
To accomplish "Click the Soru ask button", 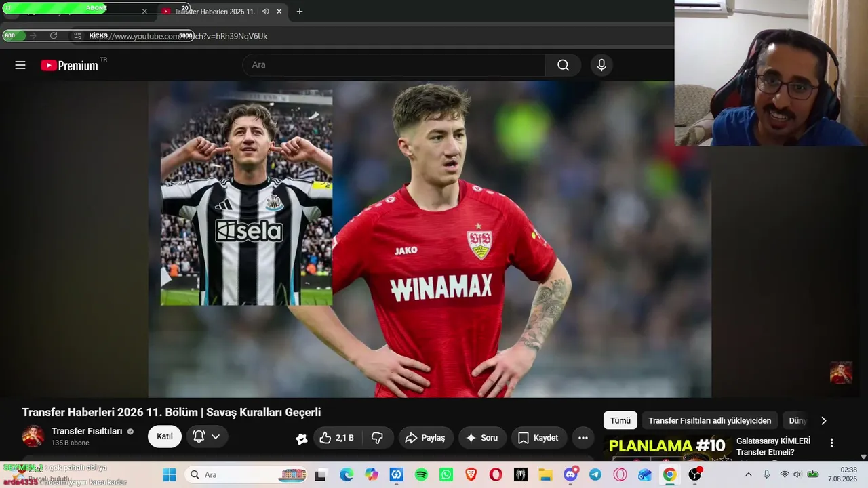I will 482,438.
